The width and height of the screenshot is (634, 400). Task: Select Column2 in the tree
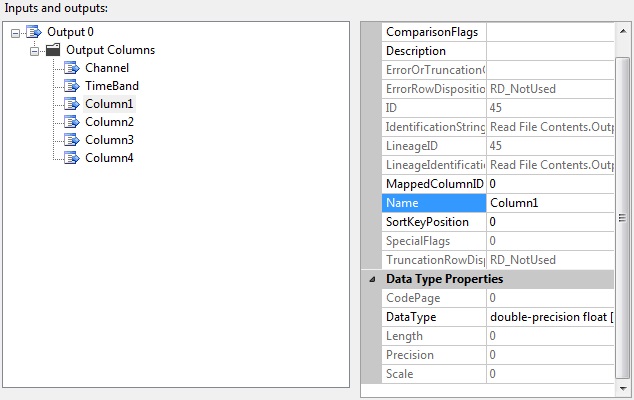coord(109,122)
